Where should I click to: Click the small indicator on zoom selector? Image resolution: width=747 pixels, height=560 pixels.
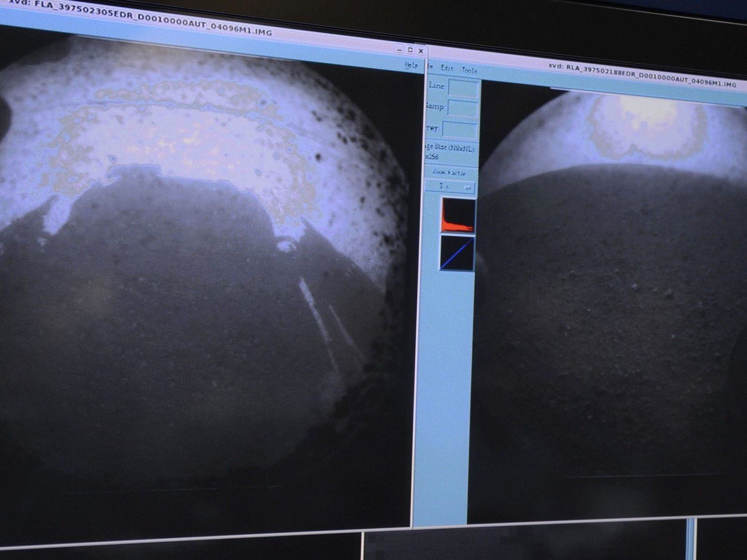coord(467,188)
